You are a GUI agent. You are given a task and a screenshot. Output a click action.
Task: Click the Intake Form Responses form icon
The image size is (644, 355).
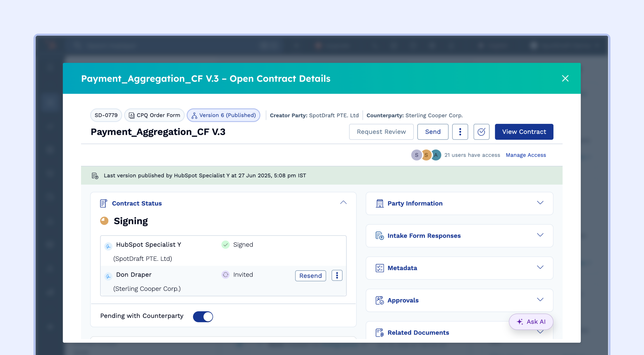tap(379, 235)
